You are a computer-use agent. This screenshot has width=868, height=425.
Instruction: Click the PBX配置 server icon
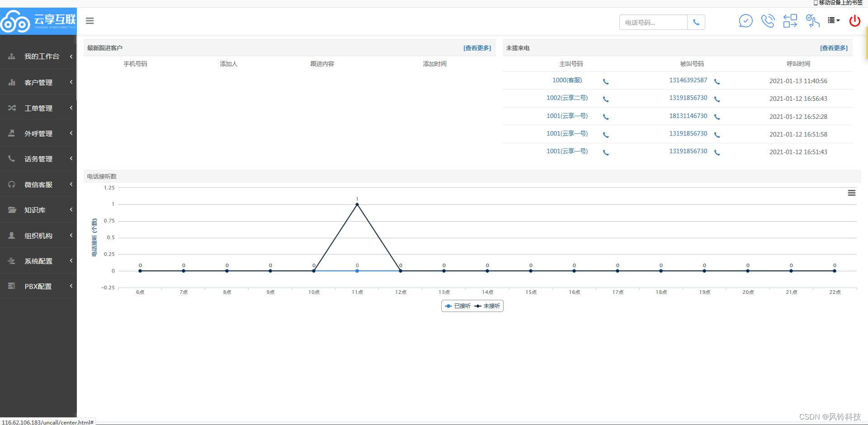pyautogui.click(x=12, y=286)
